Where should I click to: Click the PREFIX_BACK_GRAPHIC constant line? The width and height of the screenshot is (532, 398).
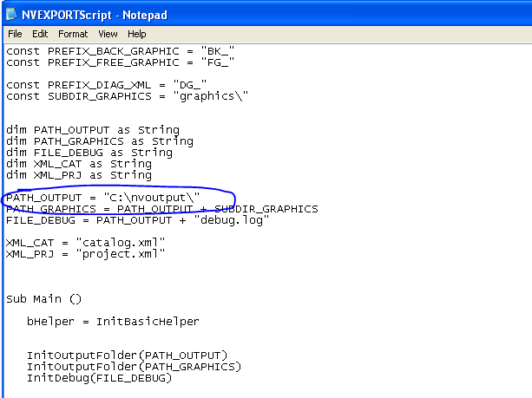click(120, 51)
